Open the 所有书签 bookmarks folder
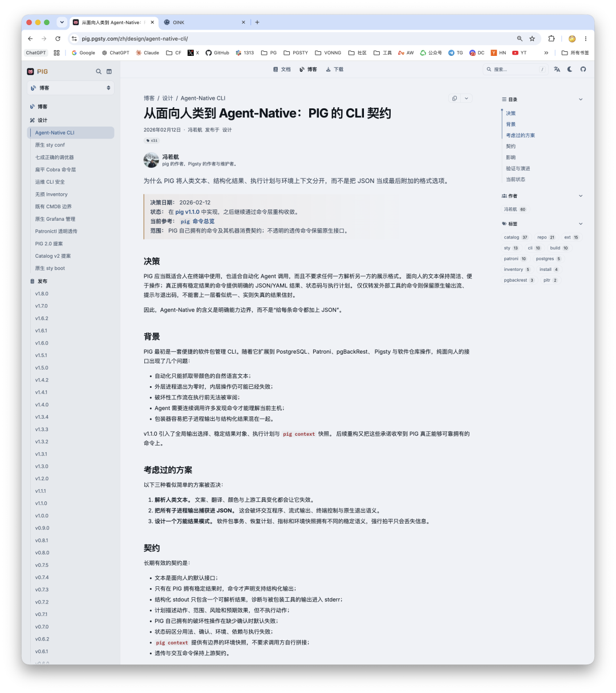 [x=576, y=52]
